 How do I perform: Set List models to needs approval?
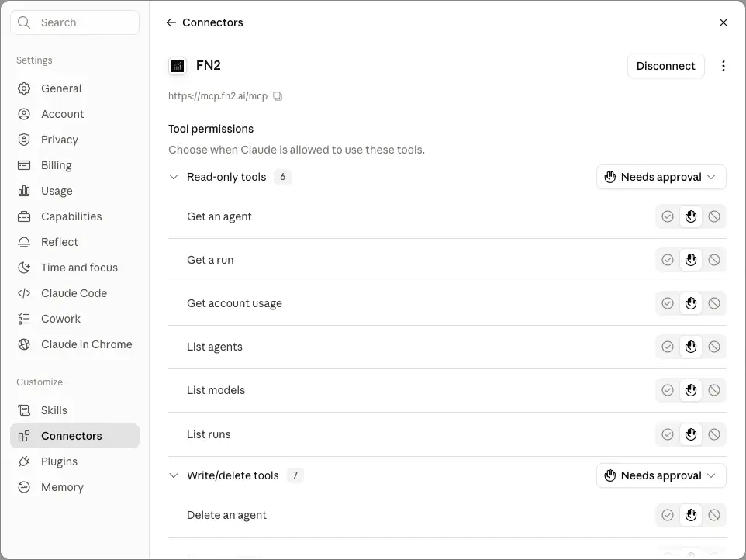691,390
